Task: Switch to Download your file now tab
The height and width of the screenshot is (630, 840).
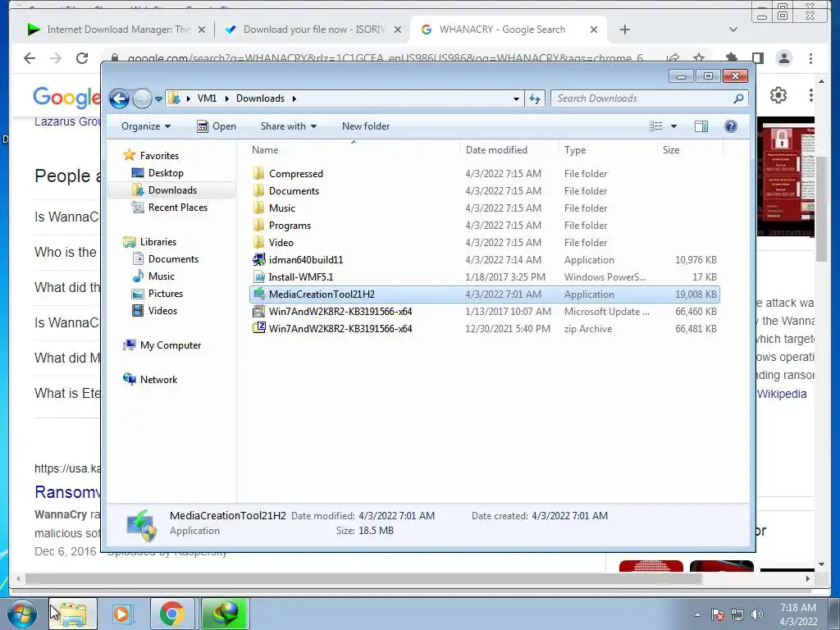Action: [313, 30]
